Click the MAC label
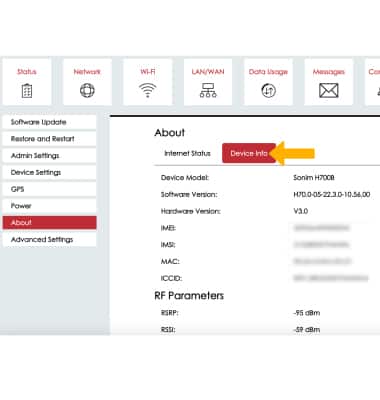 (x=170, y=261)
